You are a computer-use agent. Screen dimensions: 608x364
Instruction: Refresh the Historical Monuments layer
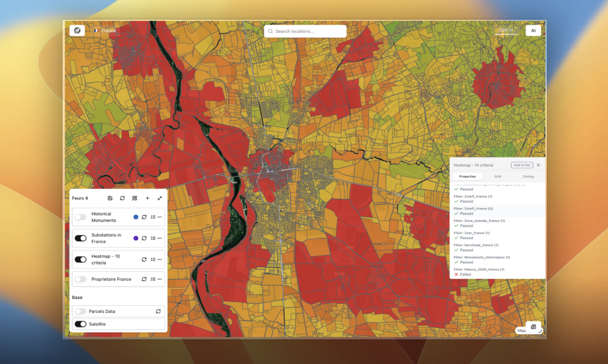pos(144,217)
